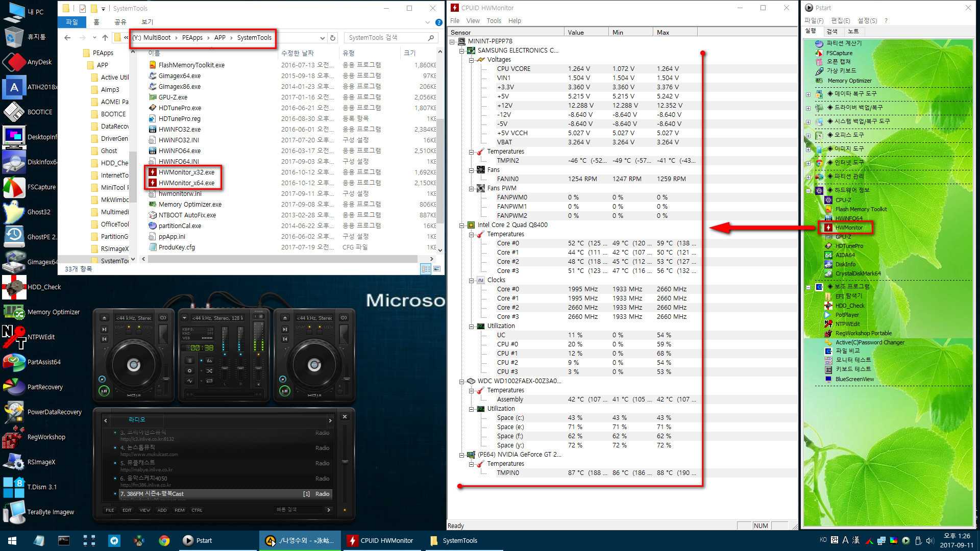
Task: Collapse the Clocks node in HWMonitor
Action: click(472, 280)
